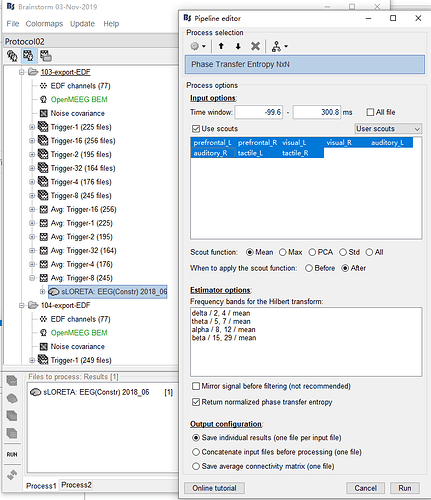The width and height of the screenshot is (431, 500).
Task: Click the time window start field
Action: pyautogui.click(x=259, y=112)
